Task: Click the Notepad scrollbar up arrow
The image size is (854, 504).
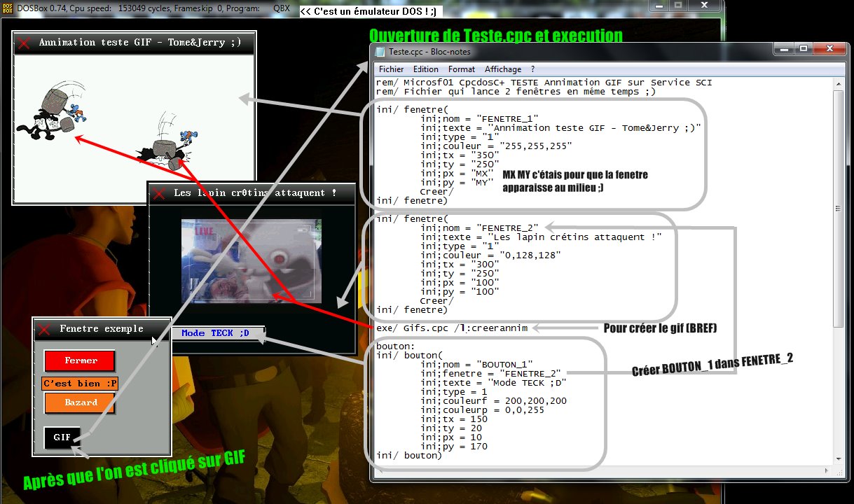Action: click(x=838, y=83)
